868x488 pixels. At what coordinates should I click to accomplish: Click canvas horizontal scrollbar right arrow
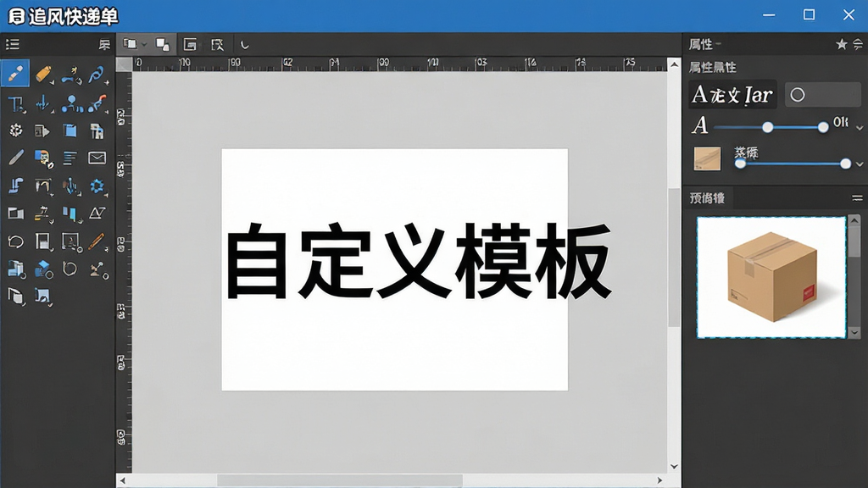pyautogui.click(x=659, y=480)
